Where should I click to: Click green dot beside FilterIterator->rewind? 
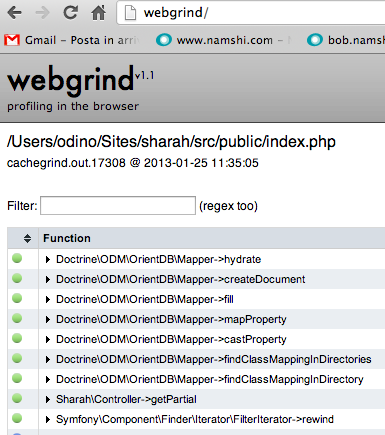click(x=17, y=418)
